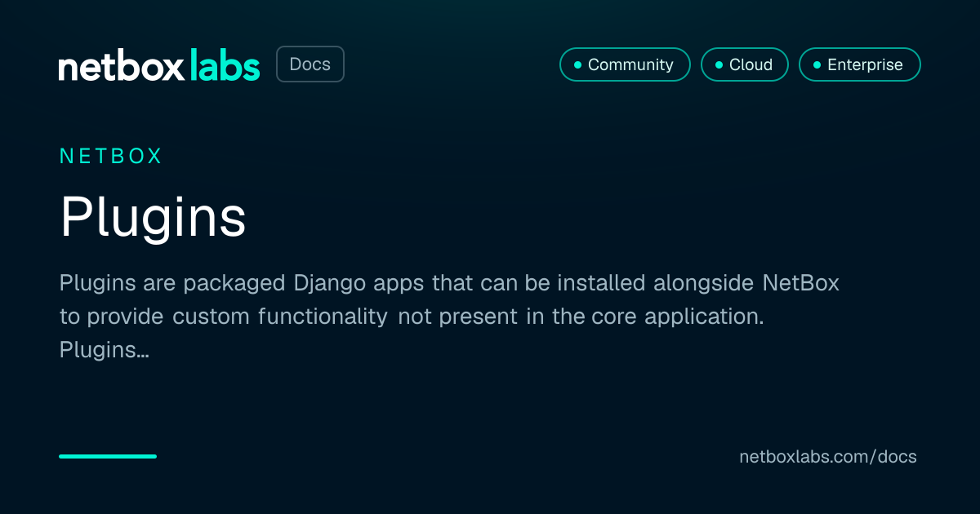Select the Enterprise pill
Screen dimensions: 980x514
(860, 64)
